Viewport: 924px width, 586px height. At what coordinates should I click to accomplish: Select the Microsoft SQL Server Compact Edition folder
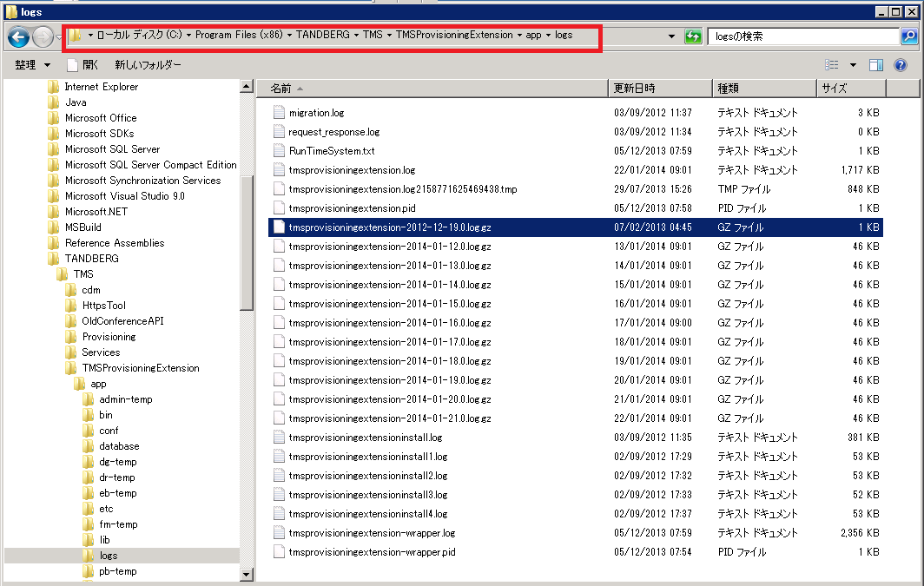pos(151,165)
